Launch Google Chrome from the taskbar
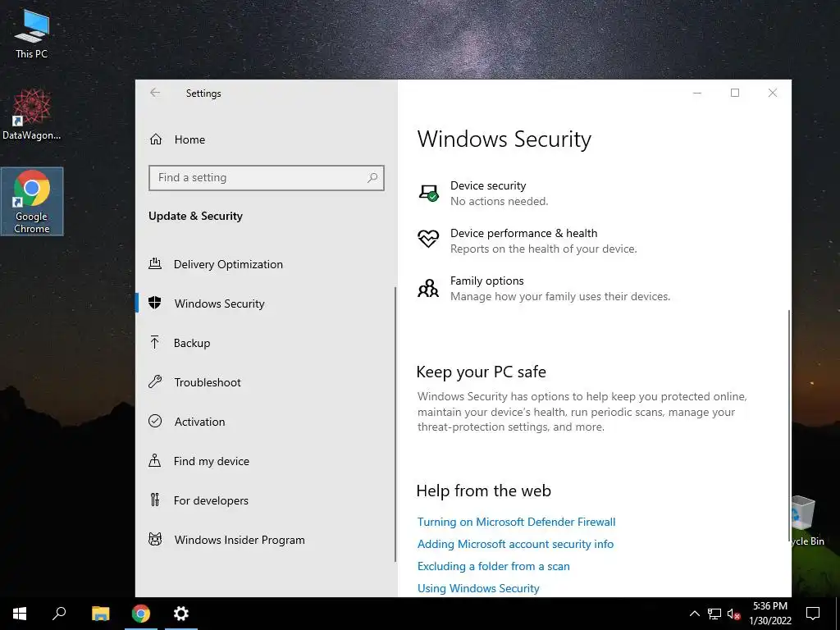Image resolution: width=840 pixels, height=630 pixels. (141, 614)
